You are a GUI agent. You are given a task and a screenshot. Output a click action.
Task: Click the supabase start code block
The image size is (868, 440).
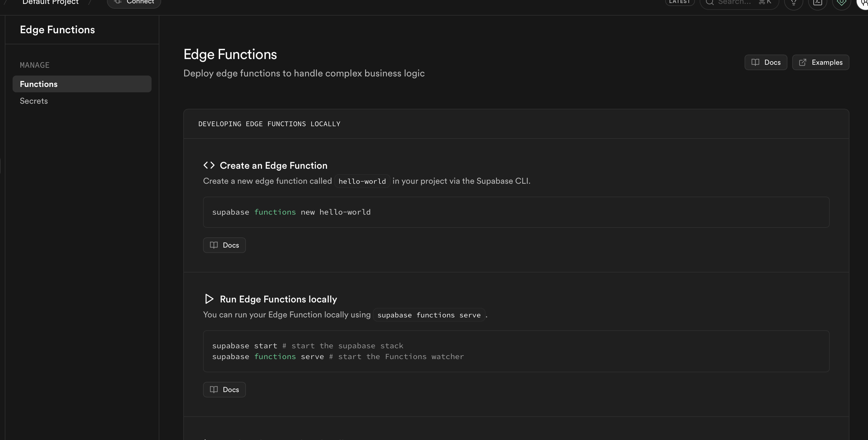(x=516, y=351)
